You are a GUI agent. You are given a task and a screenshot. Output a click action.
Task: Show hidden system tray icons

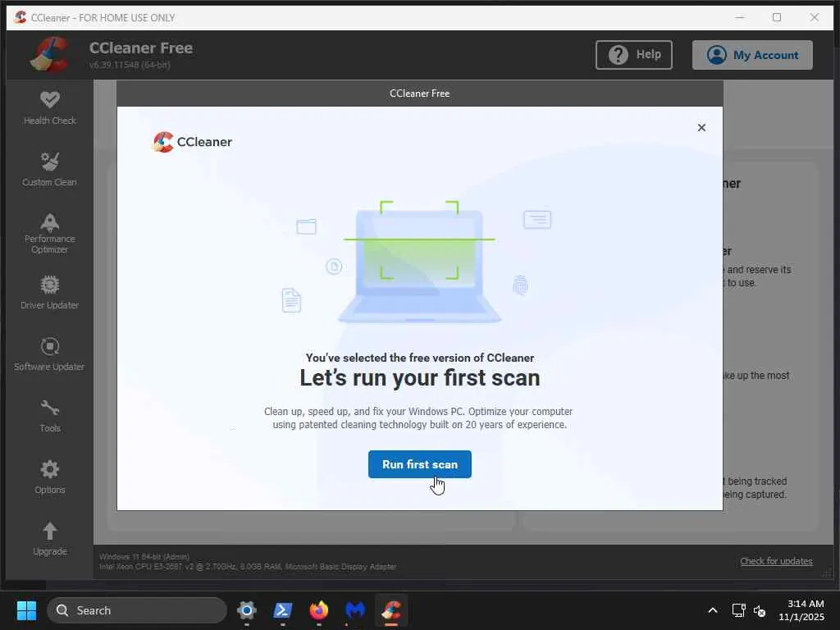pyautogui.click(x=713, y=610)
